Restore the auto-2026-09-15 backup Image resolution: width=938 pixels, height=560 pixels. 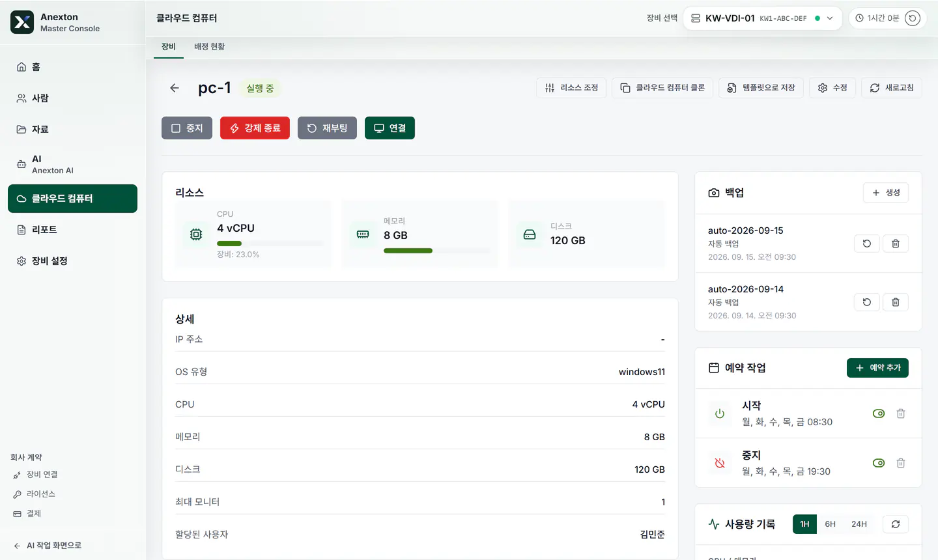tap(867, 244)
